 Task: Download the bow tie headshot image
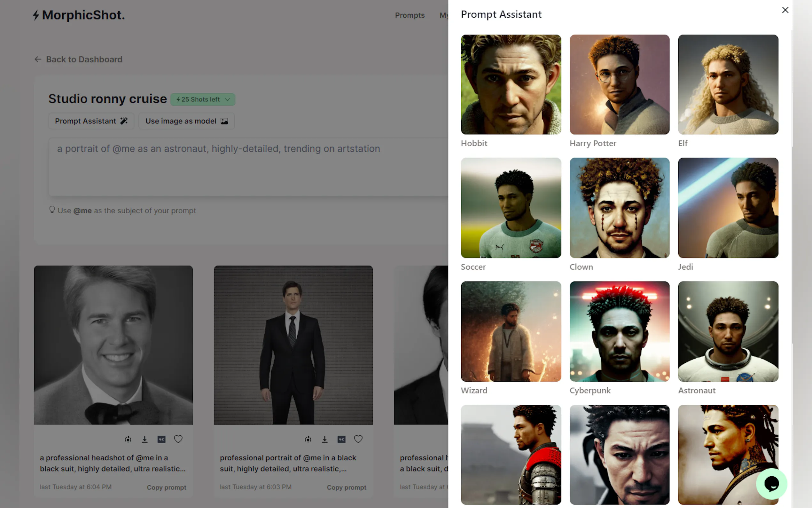pyautogui.click(x=145, y=439)
